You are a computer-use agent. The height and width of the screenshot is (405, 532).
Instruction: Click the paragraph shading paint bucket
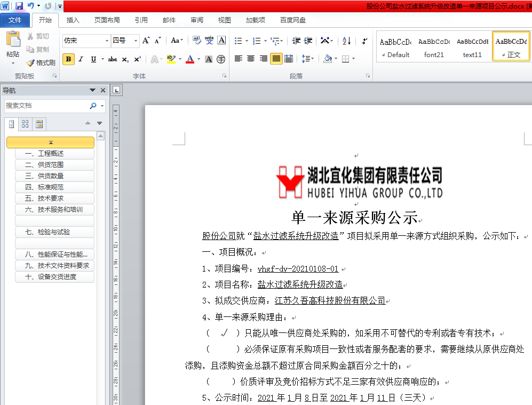pos(328,59)
